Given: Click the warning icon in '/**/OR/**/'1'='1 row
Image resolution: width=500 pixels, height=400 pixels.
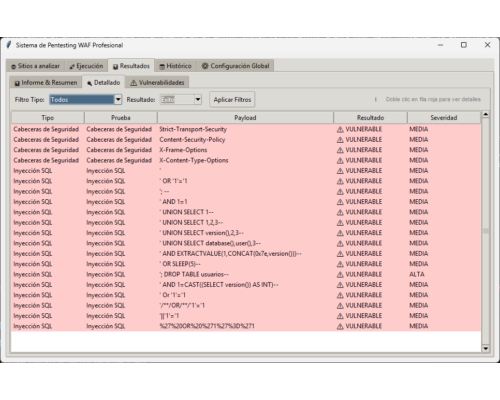Looking at the screenshot, I should [340, 305].
